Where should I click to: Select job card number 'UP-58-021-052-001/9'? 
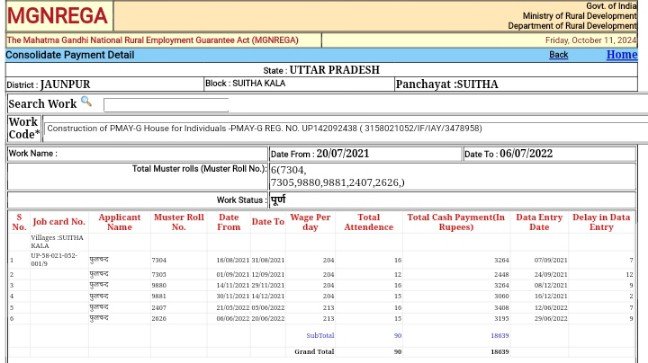[54, 260]
